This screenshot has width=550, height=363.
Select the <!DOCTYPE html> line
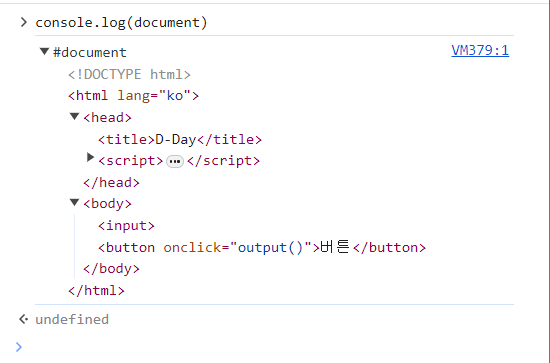(x=129, y=74)
